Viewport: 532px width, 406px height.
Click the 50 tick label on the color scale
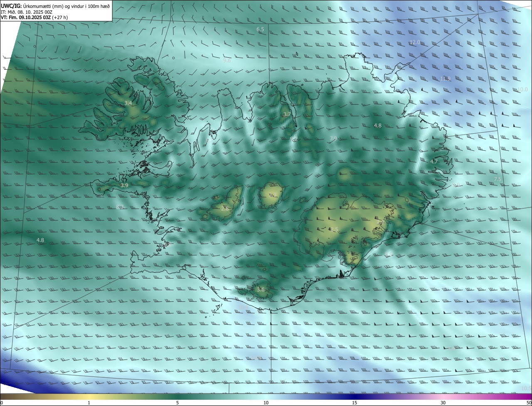point(528,403)
